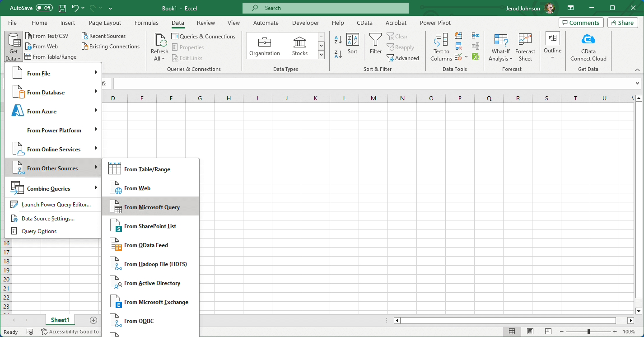This screenshot has width=644, height=337.
Task: Click the formula bar input
Action: pos(374,84)
